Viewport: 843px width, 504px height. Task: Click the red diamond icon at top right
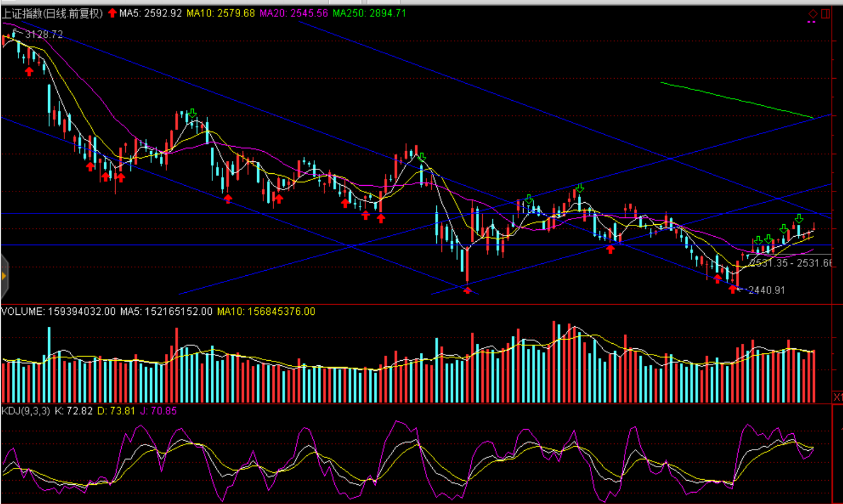812,14
